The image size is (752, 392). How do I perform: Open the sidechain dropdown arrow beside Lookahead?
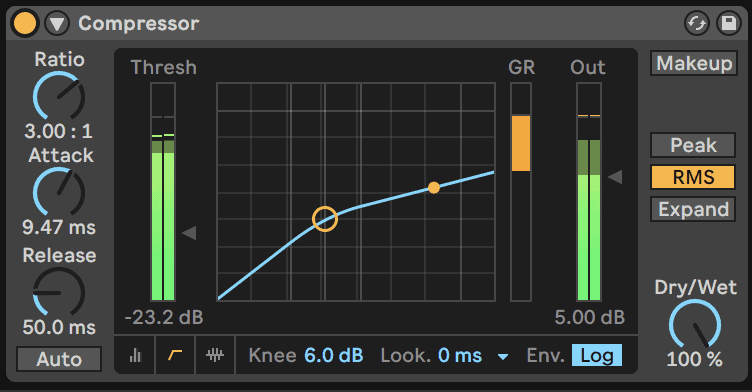503,356
